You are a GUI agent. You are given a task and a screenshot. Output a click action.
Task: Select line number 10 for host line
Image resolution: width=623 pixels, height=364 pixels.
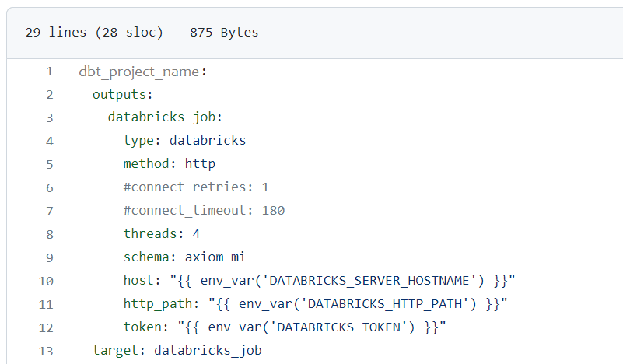point(46,281)
